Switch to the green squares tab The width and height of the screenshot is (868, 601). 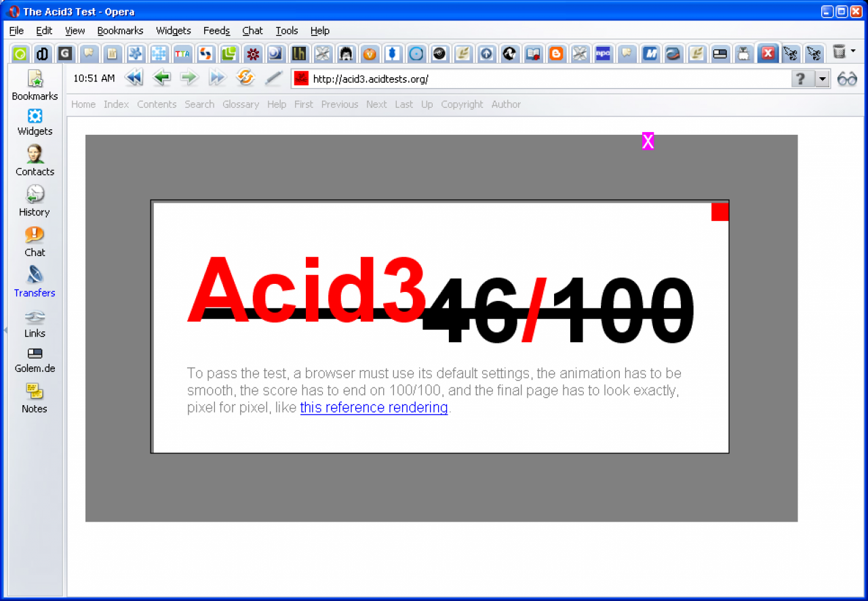tap(229, 54)
